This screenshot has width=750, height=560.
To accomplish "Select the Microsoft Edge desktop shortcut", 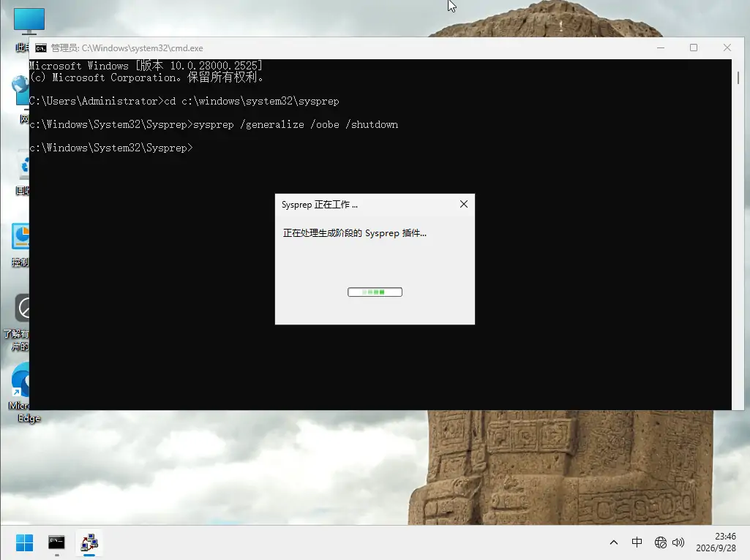I will pos(19,392).
